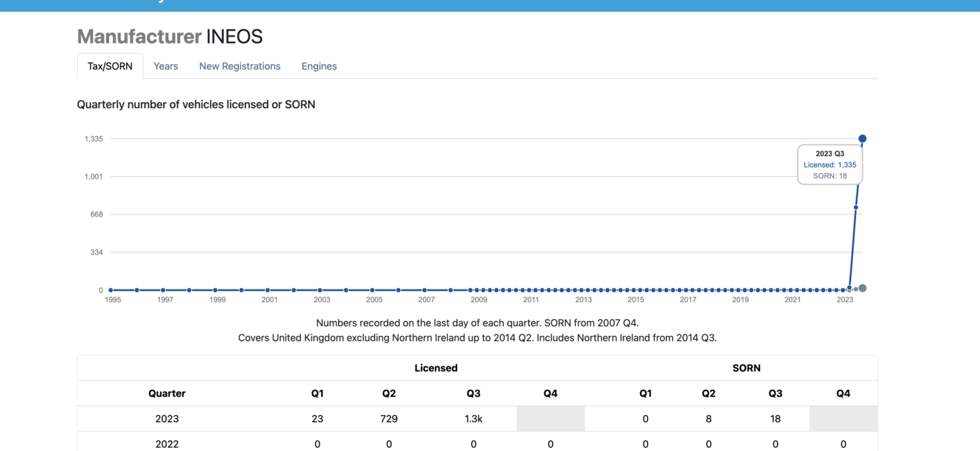Click the 2023 Q2 SORN value 8
Screen dimensions: 980x451
click(x=708, y=418)
